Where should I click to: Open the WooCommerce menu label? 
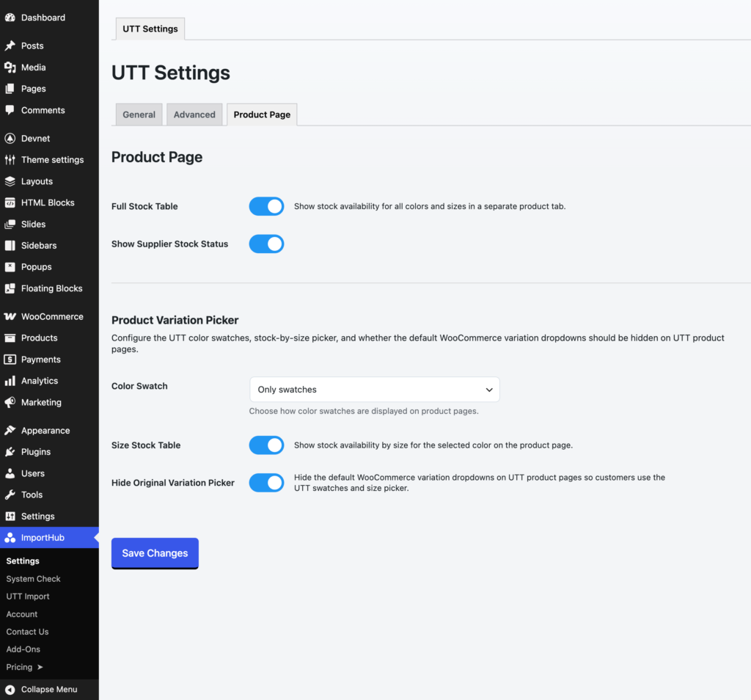tap(52, 317)
